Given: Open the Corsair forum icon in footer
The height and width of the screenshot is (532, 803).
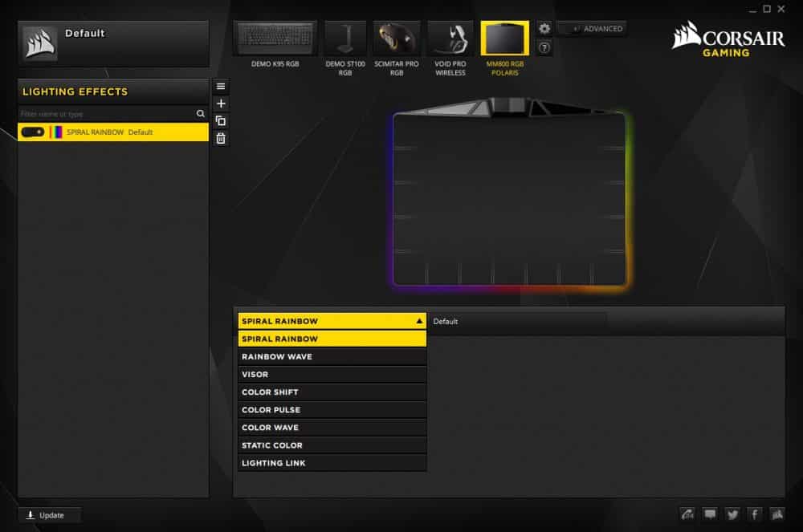Looking at the screenshot, I should pyautogui.click(x=687, y=514).
